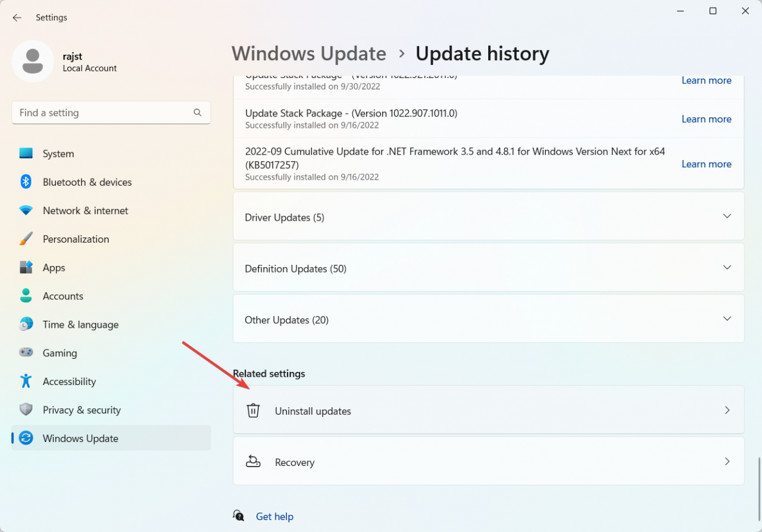Click the Privacy & security shield icon

tap(26, 410)
